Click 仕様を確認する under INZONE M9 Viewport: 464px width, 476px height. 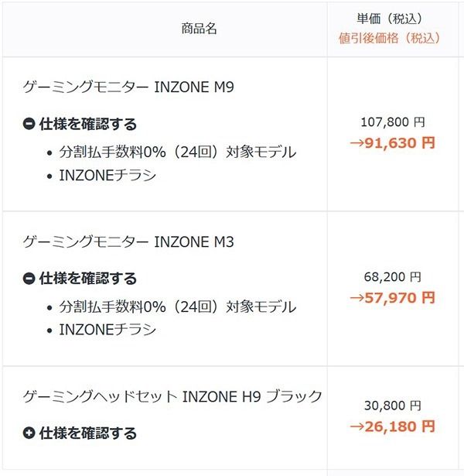(x=88, y=124)
